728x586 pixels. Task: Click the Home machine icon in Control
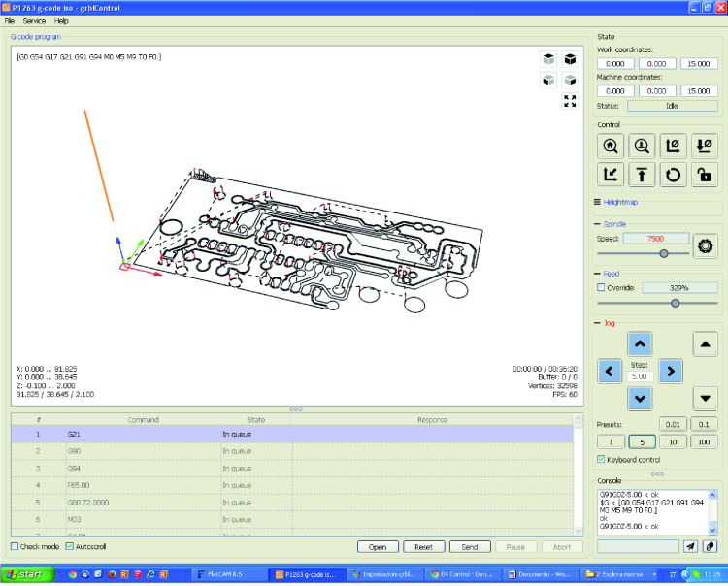pyautogui.click(x=611, y=146)
